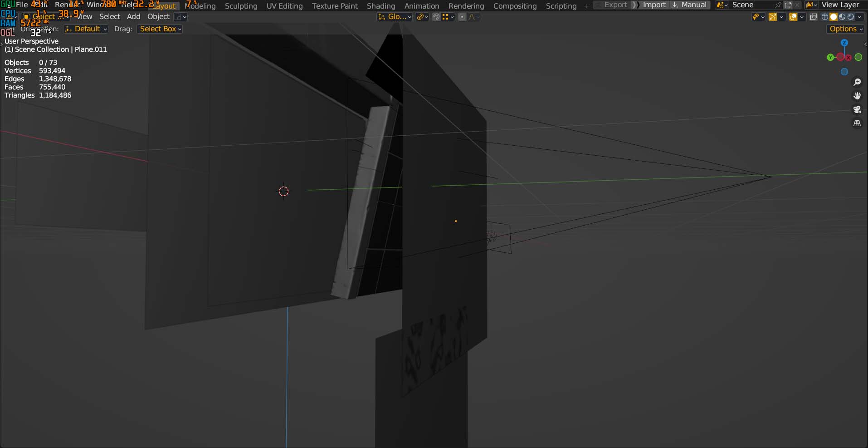Select solid viewport shading mode
This screenshot has width=868, height=448.
[834, 17]
